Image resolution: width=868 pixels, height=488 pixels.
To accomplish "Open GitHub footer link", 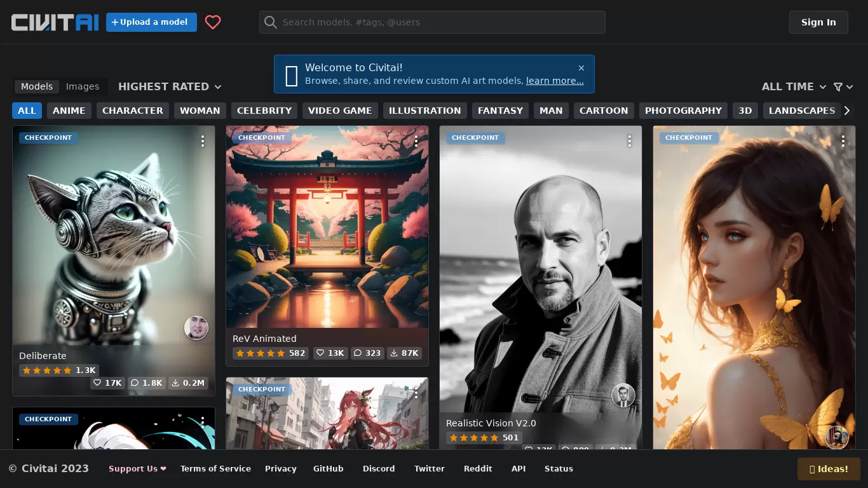I will [329, 469].
